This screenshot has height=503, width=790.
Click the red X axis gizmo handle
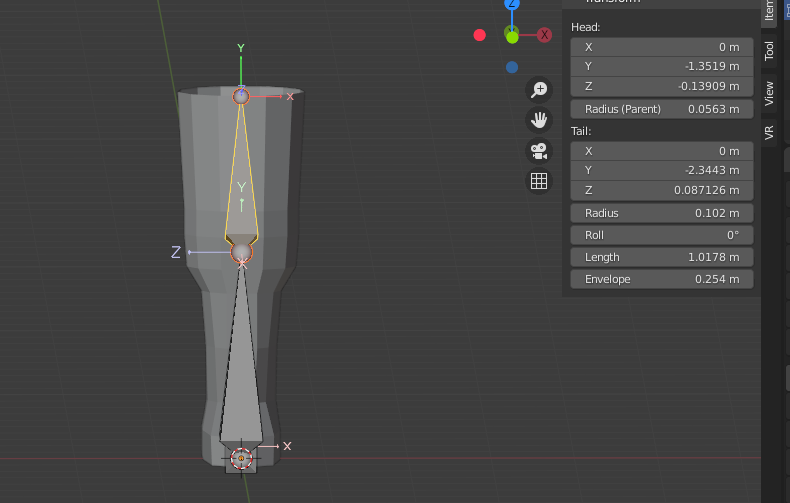pos(544,35)
